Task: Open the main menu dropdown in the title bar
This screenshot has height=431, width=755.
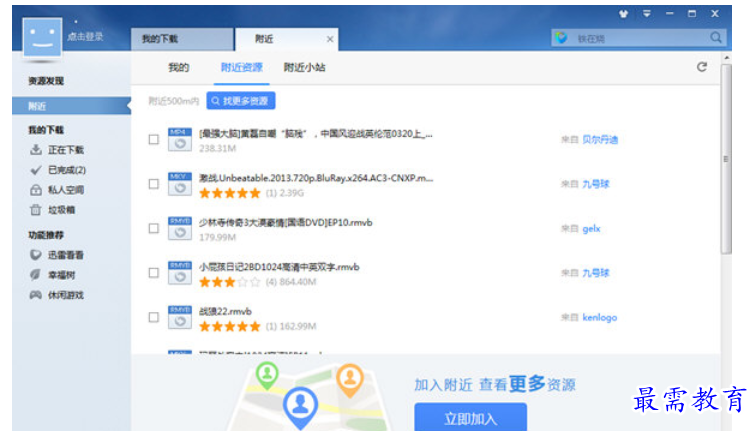Action: (647, 14)
